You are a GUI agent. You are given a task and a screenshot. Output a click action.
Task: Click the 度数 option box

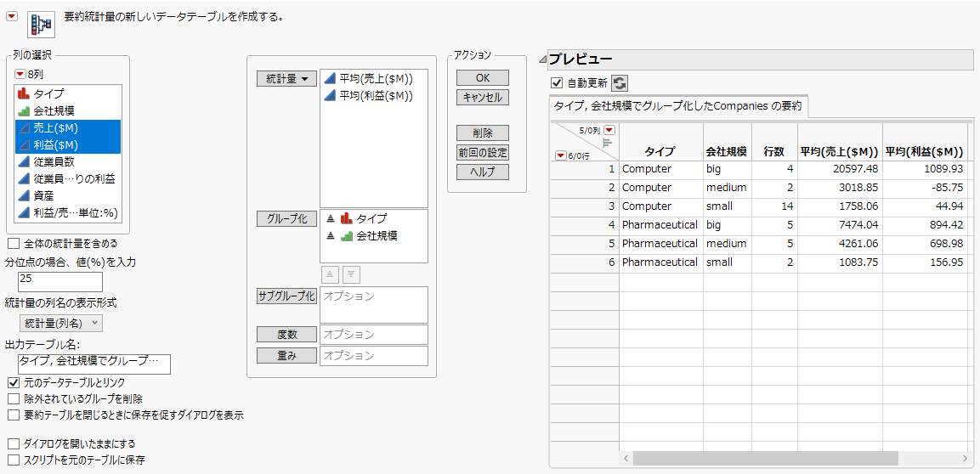tap(374, 334)
